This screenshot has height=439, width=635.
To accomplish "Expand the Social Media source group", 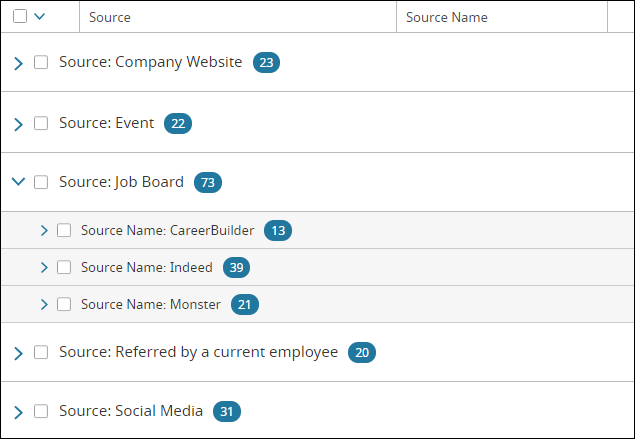I will pos(18,412).
